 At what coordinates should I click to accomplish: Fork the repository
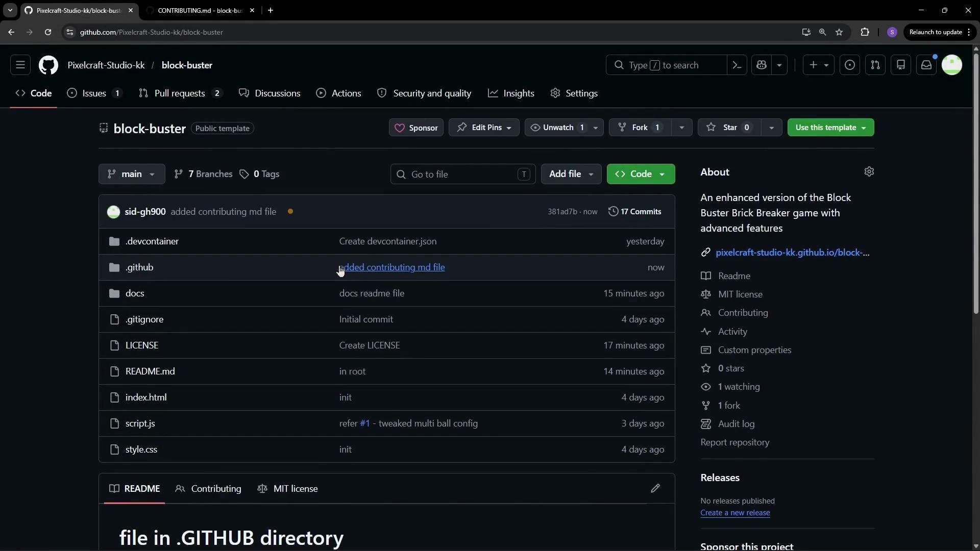point(640,128)
